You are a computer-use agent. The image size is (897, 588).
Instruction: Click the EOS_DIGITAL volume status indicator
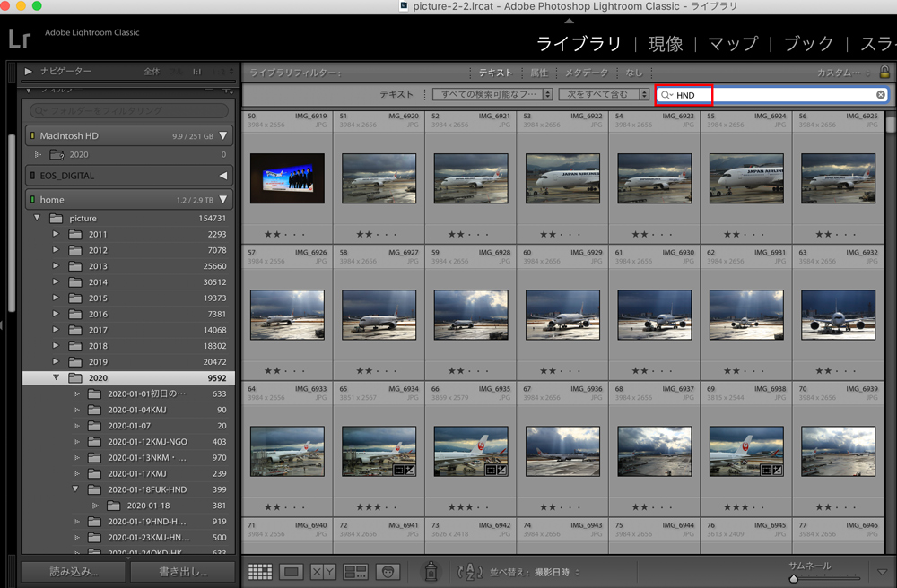point(32,176)
